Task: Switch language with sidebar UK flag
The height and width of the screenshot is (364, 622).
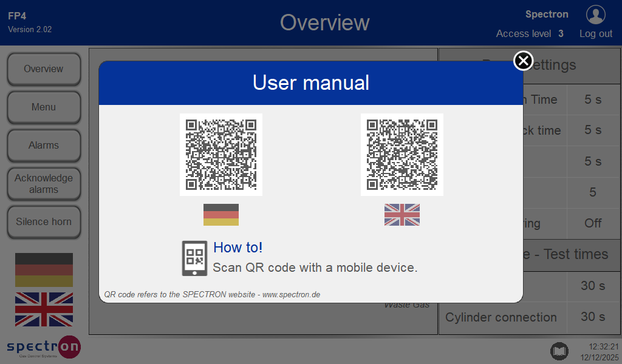Action: point(44,309)
